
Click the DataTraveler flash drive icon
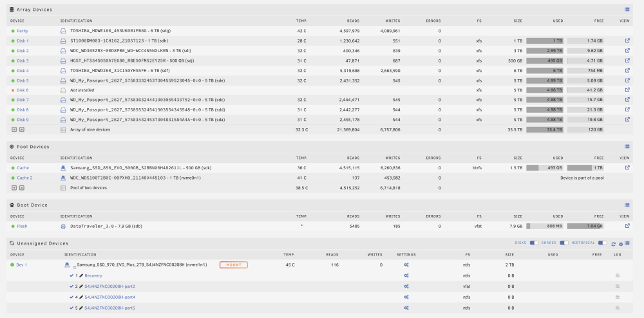63,226
